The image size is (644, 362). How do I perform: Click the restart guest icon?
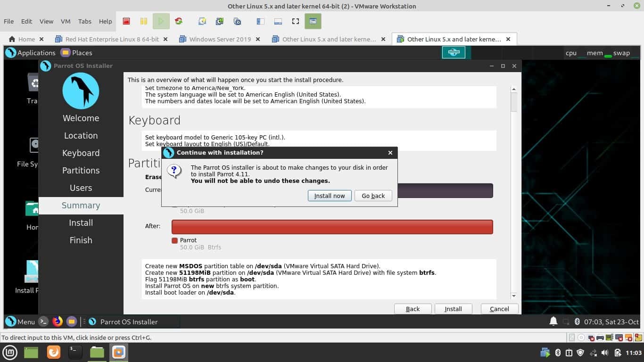179,21
